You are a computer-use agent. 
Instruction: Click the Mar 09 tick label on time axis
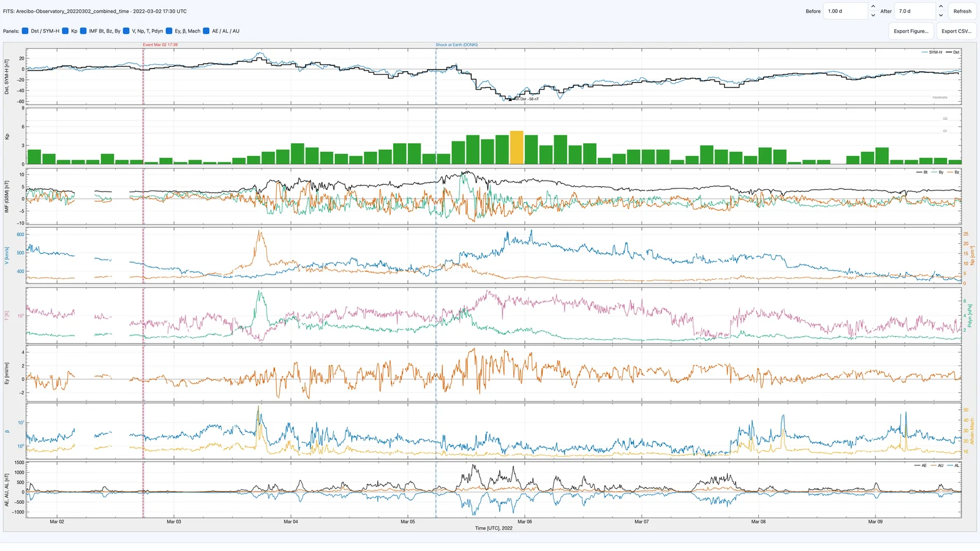tap(875, 522)
